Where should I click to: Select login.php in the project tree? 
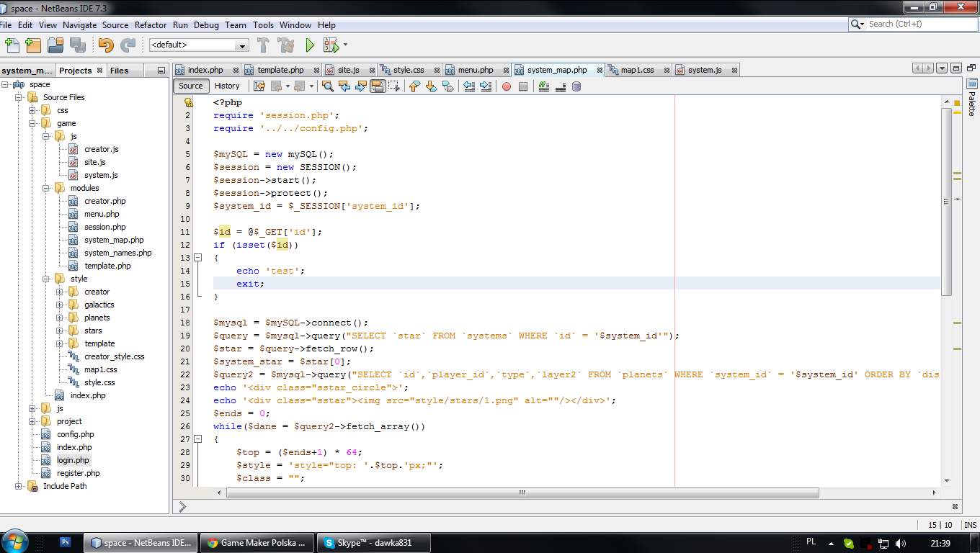73,460
